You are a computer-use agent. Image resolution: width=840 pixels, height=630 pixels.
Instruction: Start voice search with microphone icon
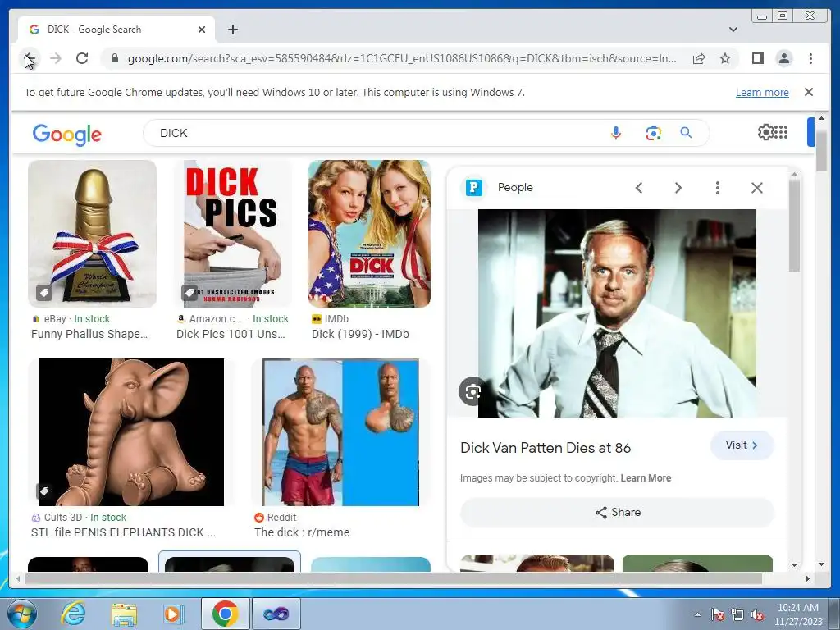tap(616, 133)
